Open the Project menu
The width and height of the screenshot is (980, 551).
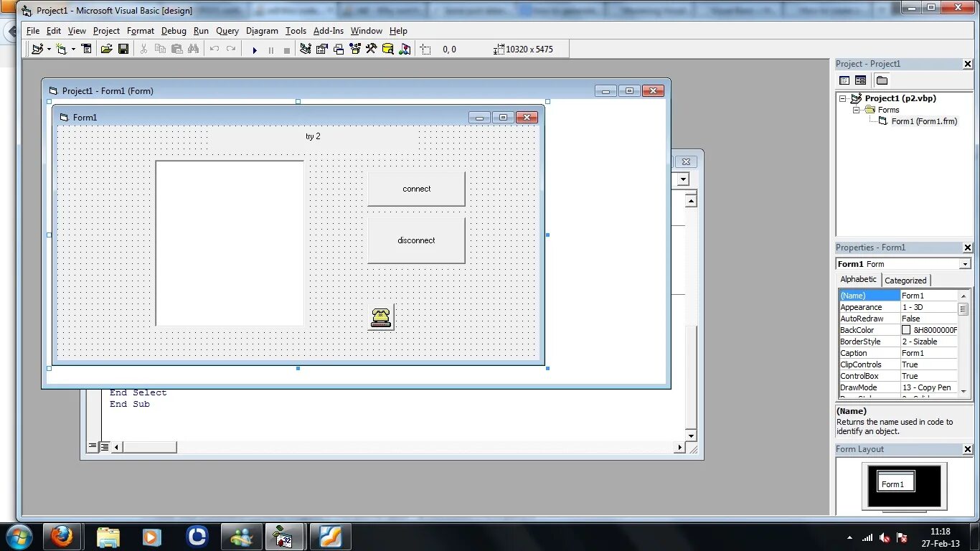click(x=106, y=31)
